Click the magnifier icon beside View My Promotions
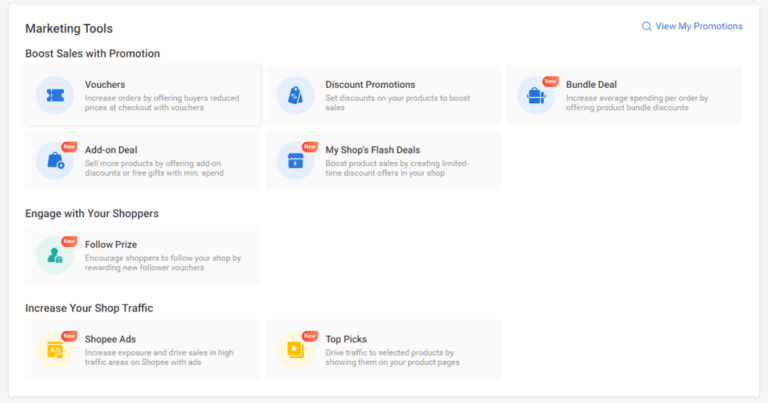 [x=647, y=27]
